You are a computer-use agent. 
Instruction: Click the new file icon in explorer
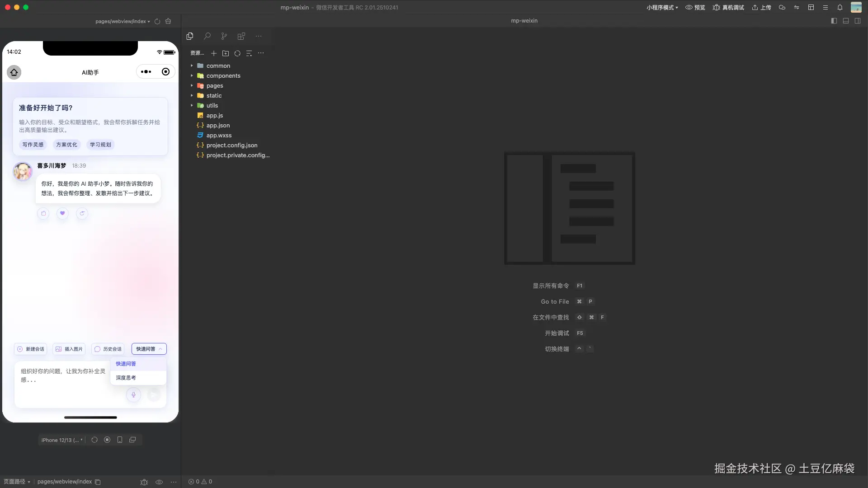coord(214,53)
